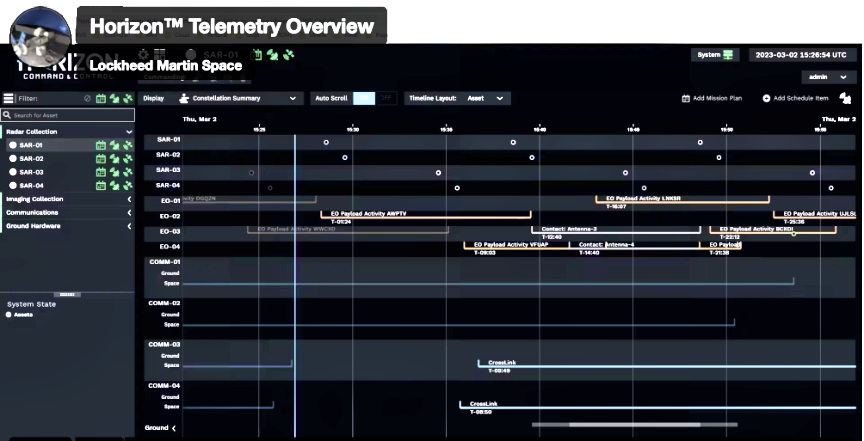This screenshot has width=864, height=441.
Task: Click the calendar icon in SAR-01 row
Action: [x=101, y=145]
